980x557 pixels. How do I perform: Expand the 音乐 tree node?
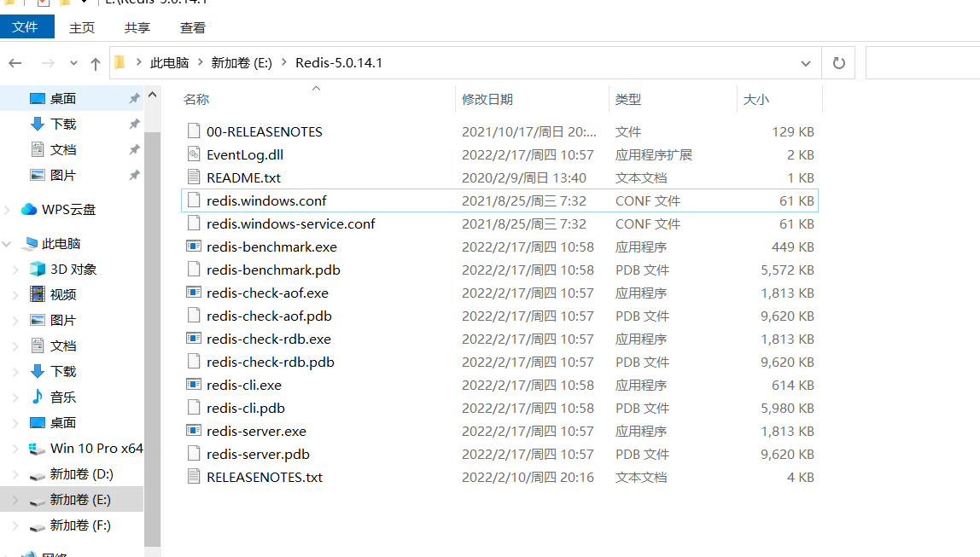(x=16, y=397)
